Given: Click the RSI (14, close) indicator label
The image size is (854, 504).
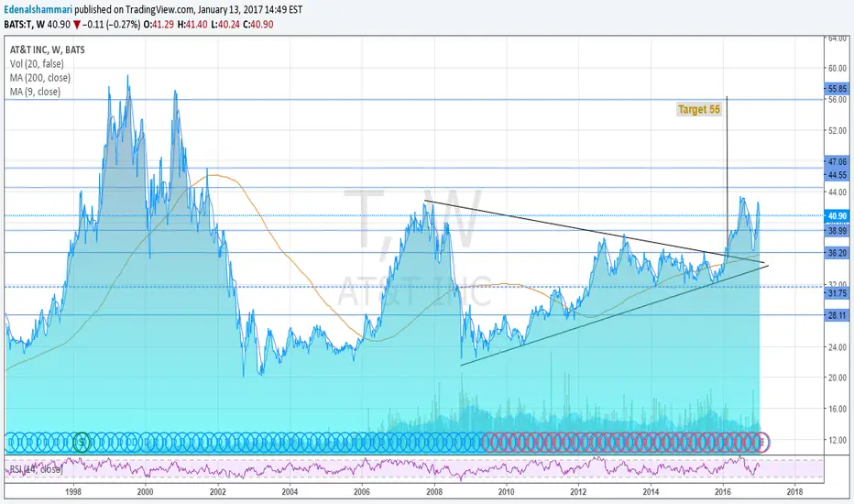Looking at the screenshot, I should 36,468.
